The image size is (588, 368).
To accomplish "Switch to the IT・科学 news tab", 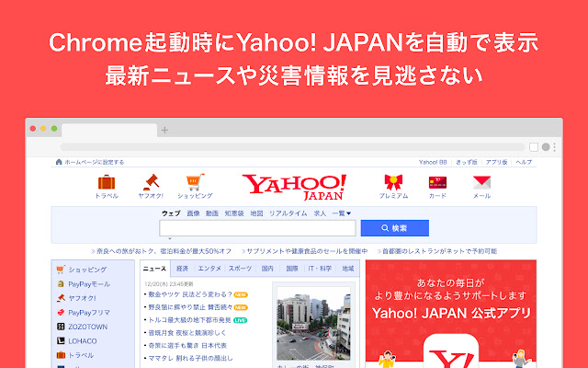I will coord(320,269).
